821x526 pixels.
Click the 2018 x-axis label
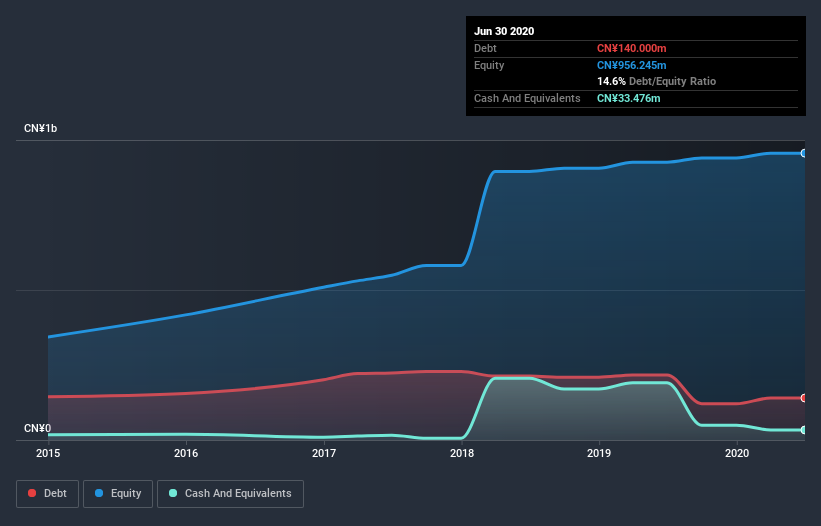click(x=462, y=453)
